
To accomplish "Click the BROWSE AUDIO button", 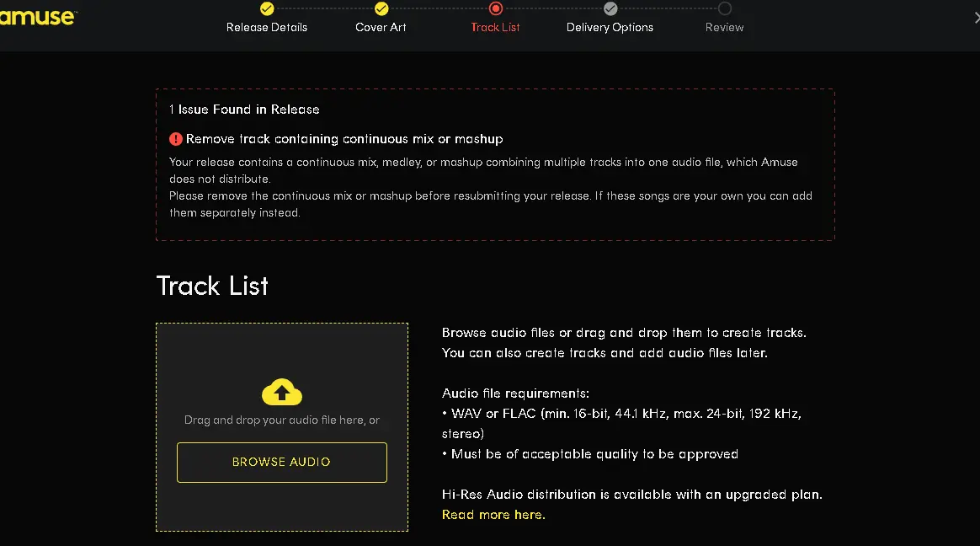I will pos(282,463).
